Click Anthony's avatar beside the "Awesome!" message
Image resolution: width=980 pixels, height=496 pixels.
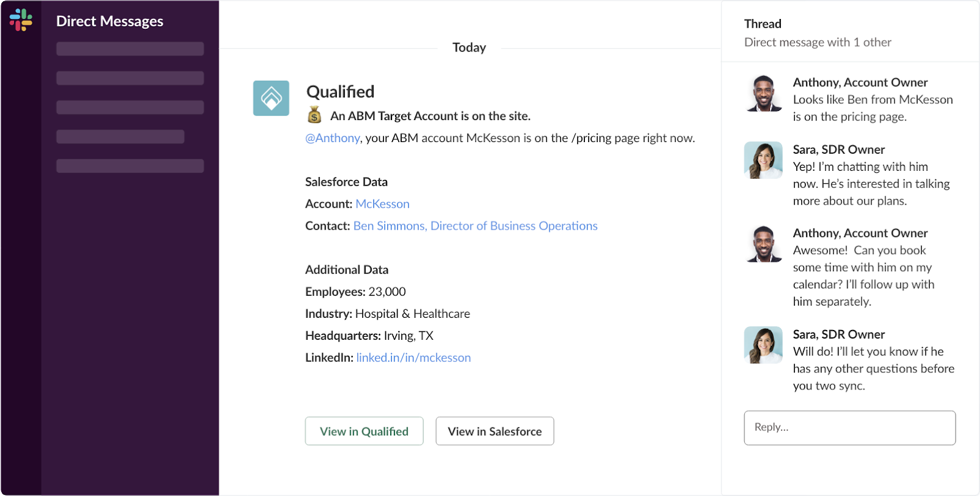(763, 244)
